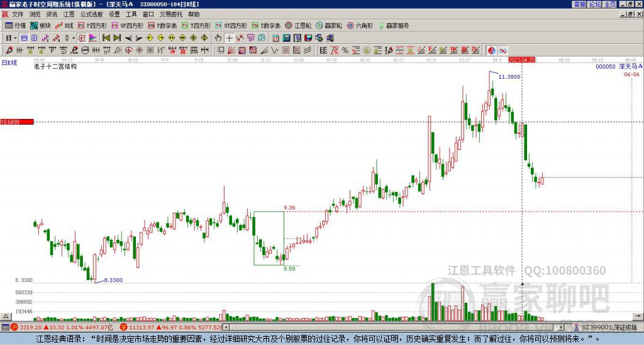Image resolution: width=644 pixels, height=345 pixels.
Task: Select the red pencil drawing tool
Action: (x=9, y=50)
